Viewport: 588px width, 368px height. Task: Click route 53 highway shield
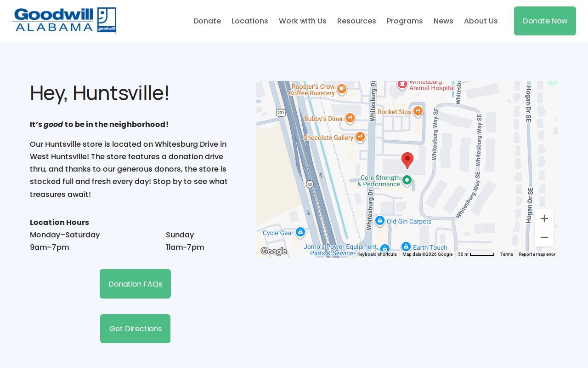pyautogui.click(x=310, y=184)
